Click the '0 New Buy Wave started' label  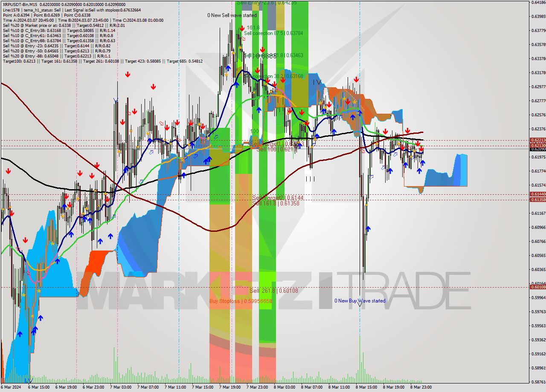coord(360,301)
